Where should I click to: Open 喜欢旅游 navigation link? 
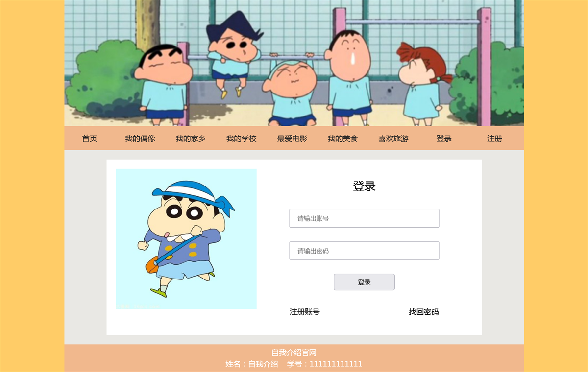pyautogui.click(x=393, y=139)
